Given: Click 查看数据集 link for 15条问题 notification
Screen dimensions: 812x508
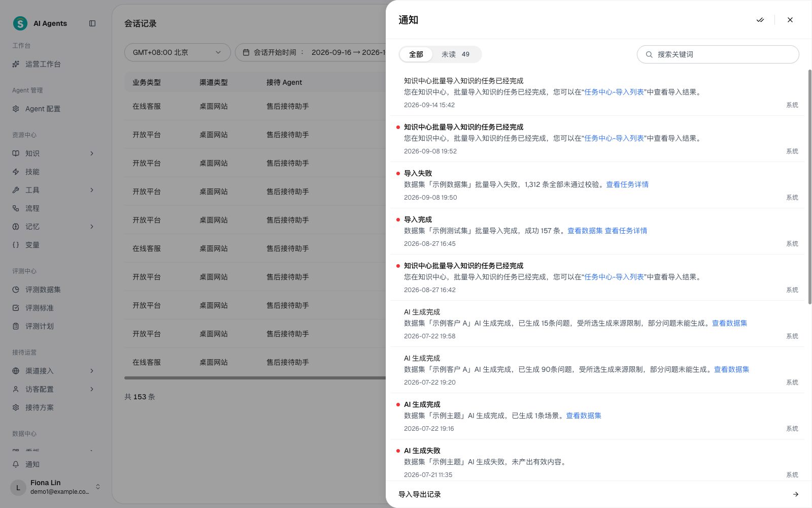Looking at the screenshot, I should tap(730, 323).
